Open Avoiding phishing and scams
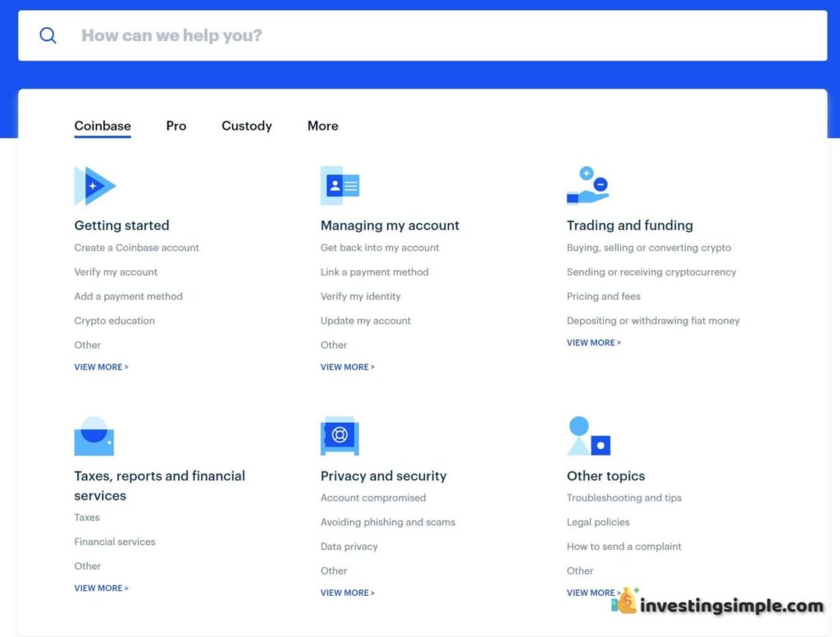 pyautogui.click(x=388, y=522)
